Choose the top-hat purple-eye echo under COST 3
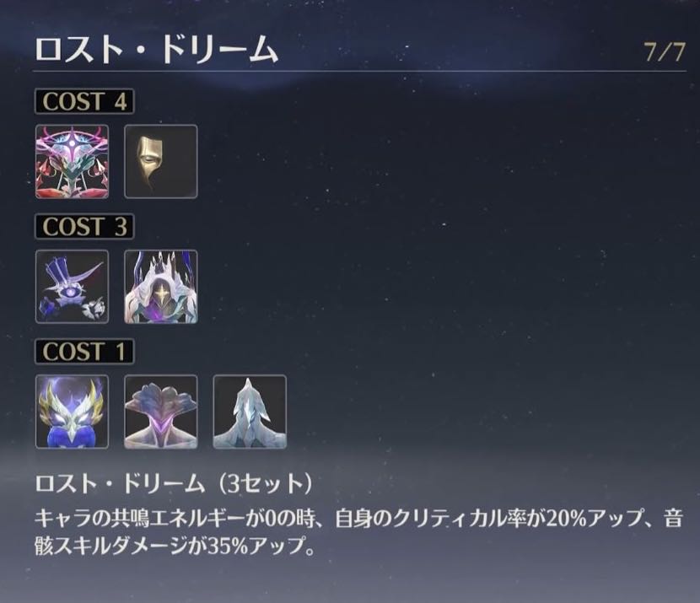 72,287
